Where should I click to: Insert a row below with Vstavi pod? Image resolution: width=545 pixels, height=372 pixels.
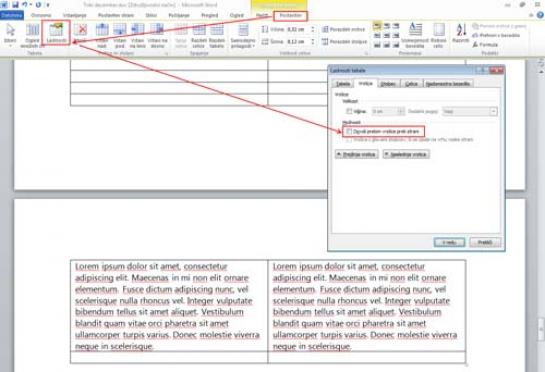click(120, 35)
